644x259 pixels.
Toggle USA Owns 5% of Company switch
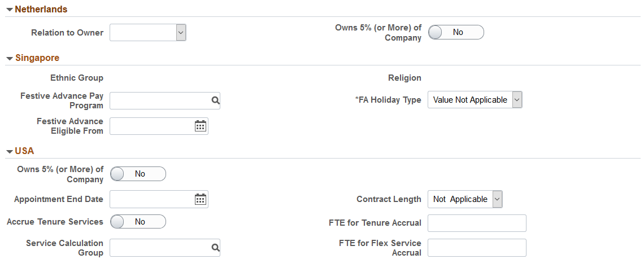(138, 174)
